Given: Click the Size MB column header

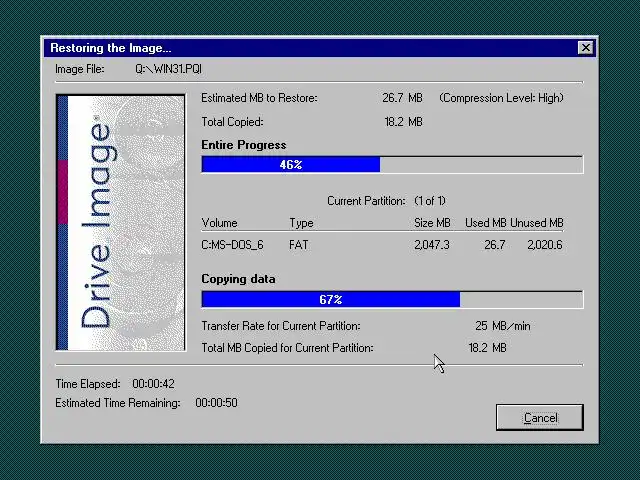Looking at the screenshot, I should [432, 223].
